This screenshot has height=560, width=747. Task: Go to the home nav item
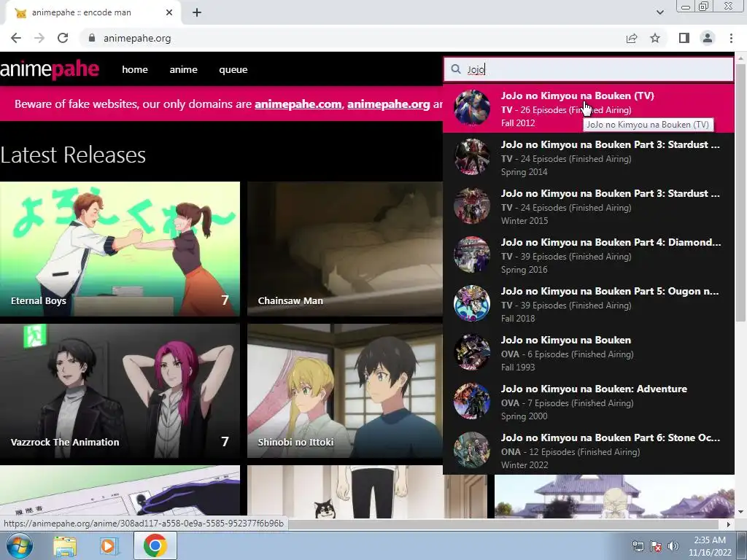click(135, 69)
